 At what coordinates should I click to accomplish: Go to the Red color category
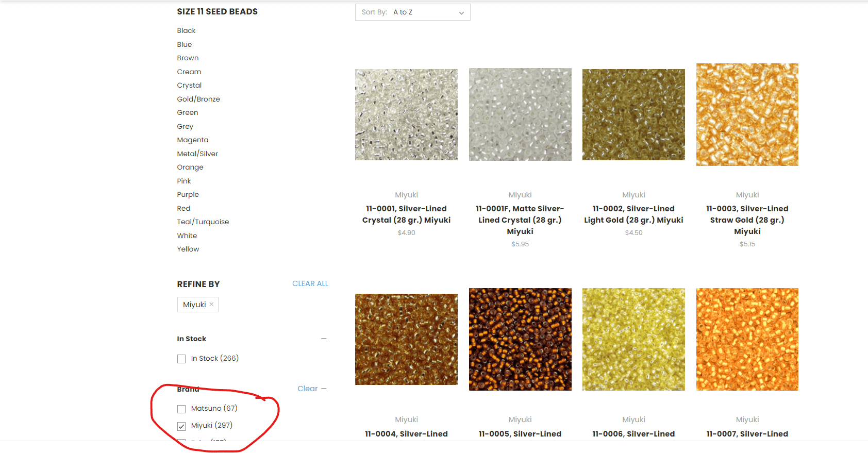(183, 208)
